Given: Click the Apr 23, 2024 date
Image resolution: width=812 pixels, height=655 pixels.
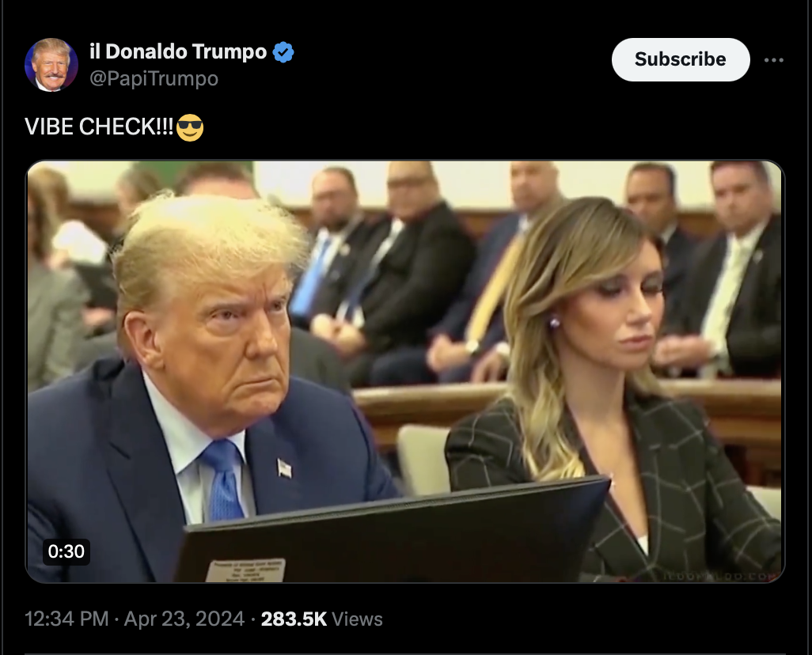Looking at the screenshot, I should point(184,619).
